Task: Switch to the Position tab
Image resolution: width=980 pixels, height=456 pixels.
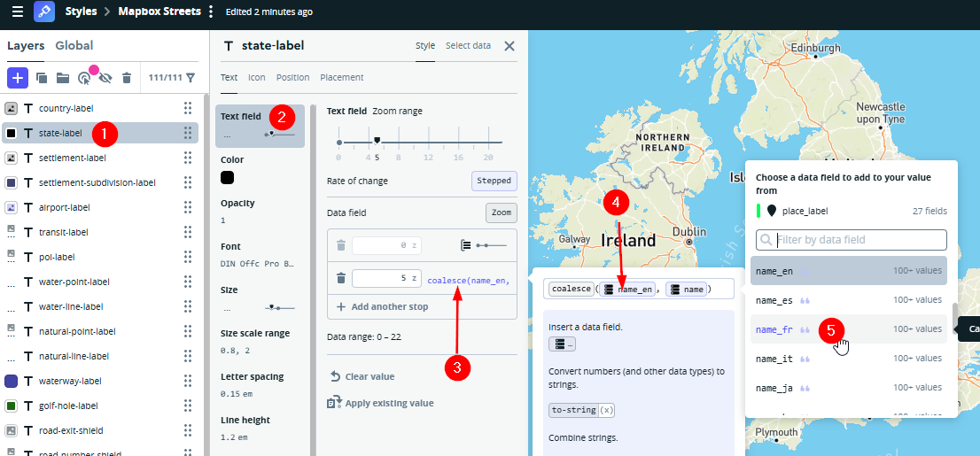Action: tap(293, 77)
